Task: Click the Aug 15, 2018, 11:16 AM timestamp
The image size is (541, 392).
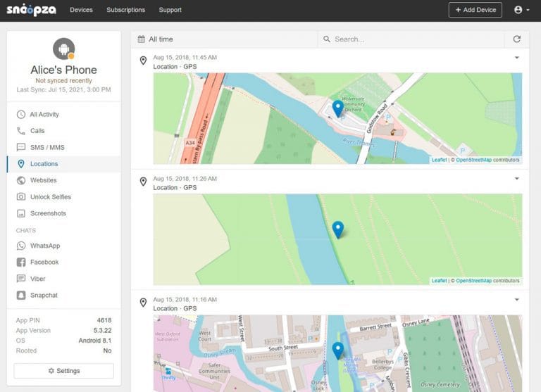Action: point(185,300)
